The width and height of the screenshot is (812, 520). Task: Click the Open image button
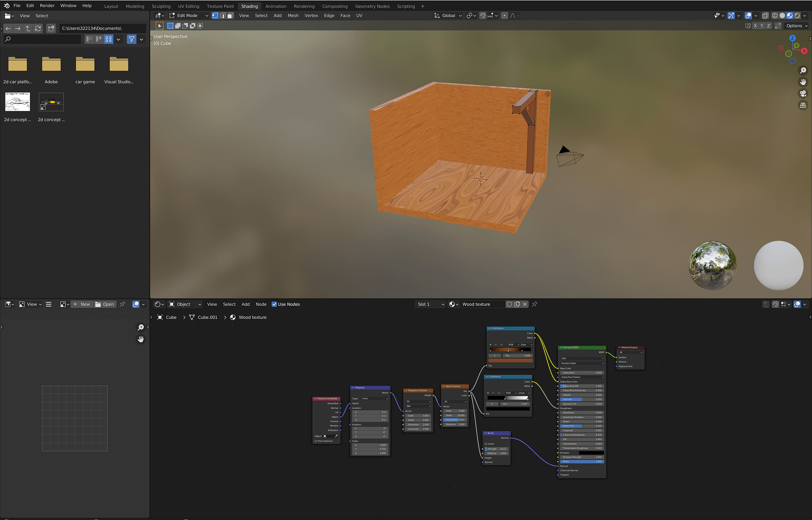click(x=105, y=304)
